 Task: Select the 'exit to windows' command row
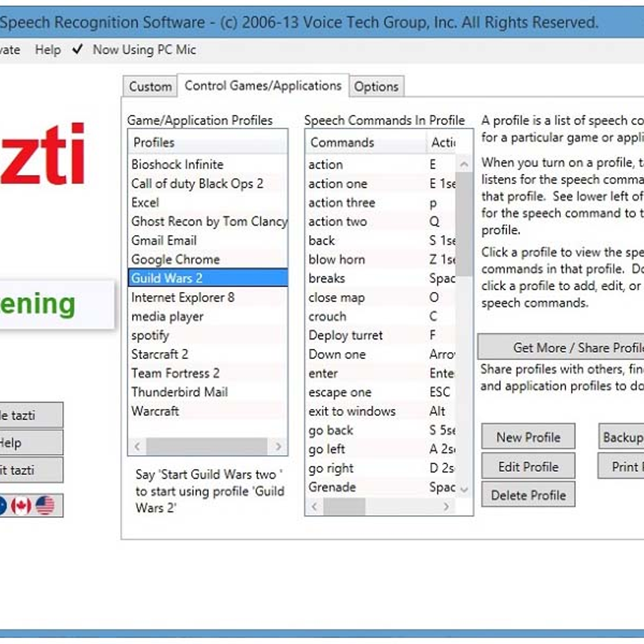[x=380, y=411]
